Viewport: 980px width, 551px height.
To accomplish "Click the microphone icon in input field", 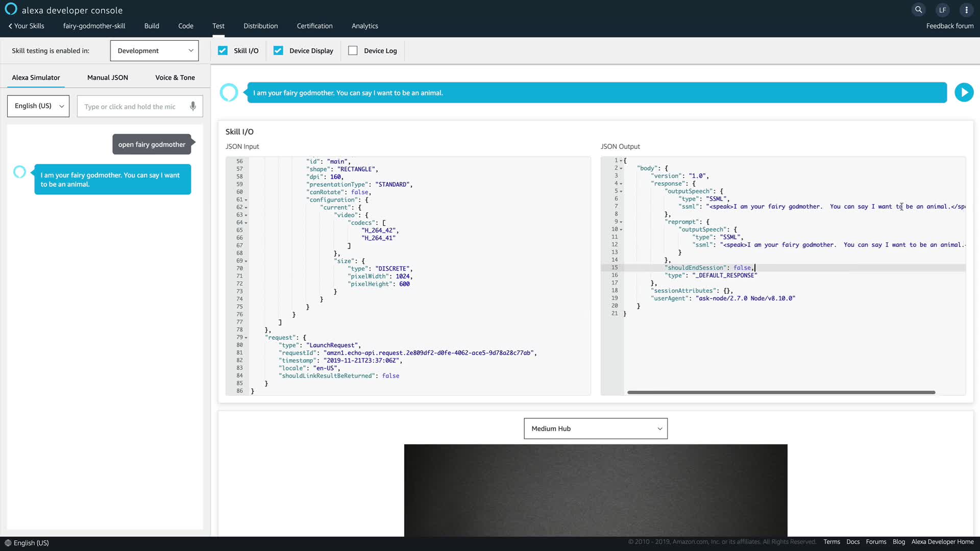I will point(193,106).
